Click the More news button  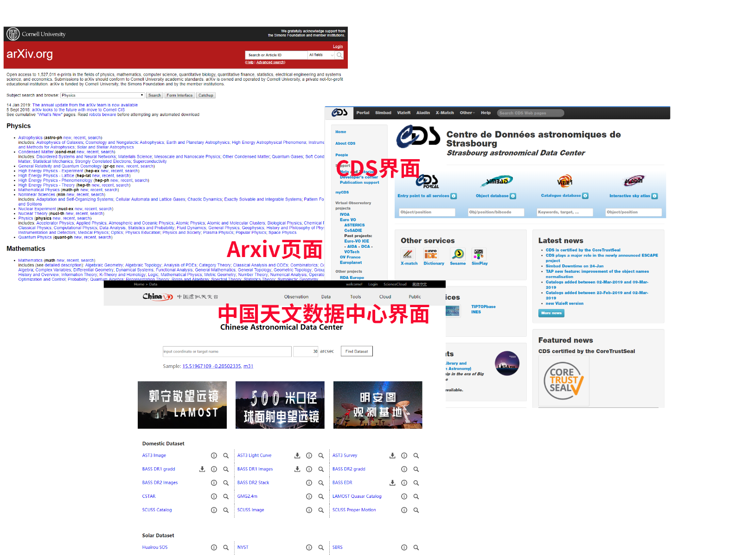pos(551,313)
